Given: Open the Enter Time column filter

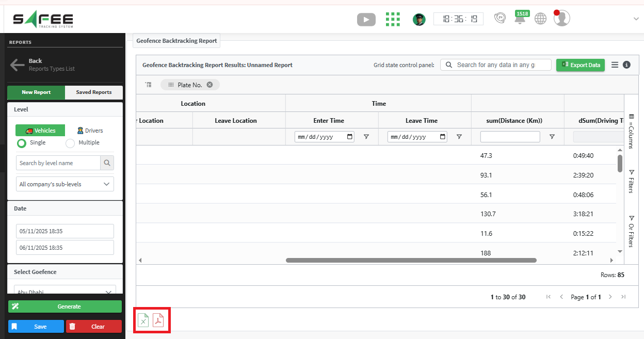Looking at the screenshot, I should pyautogui.click(x=366, y=137).
